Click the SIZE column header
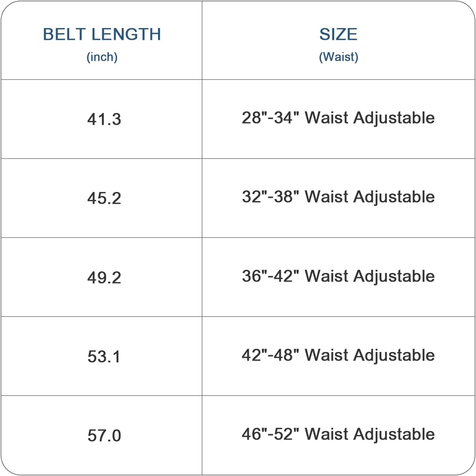The height and width of the screenshot is (476, 476). pos(338,34)
